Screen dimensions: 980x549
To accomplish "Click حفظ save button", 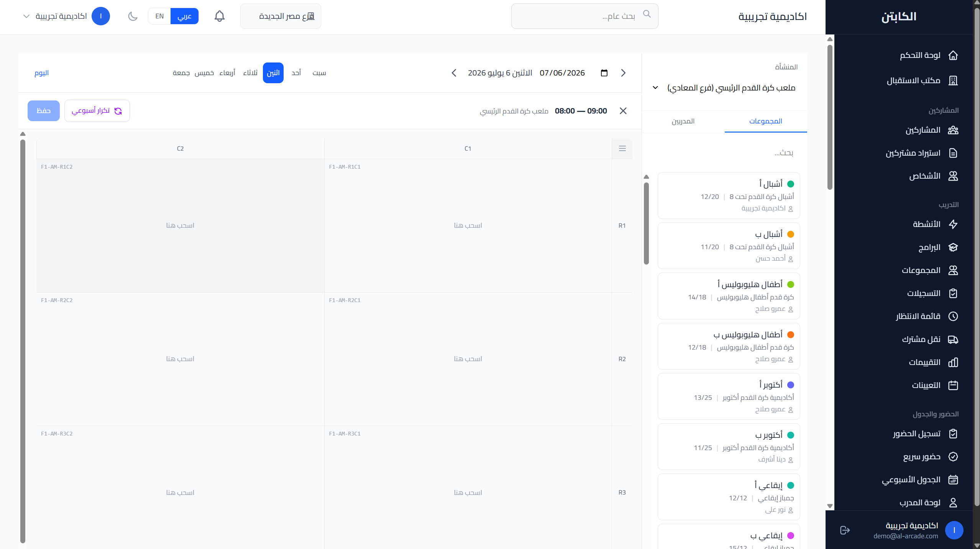I will (44, 111).
